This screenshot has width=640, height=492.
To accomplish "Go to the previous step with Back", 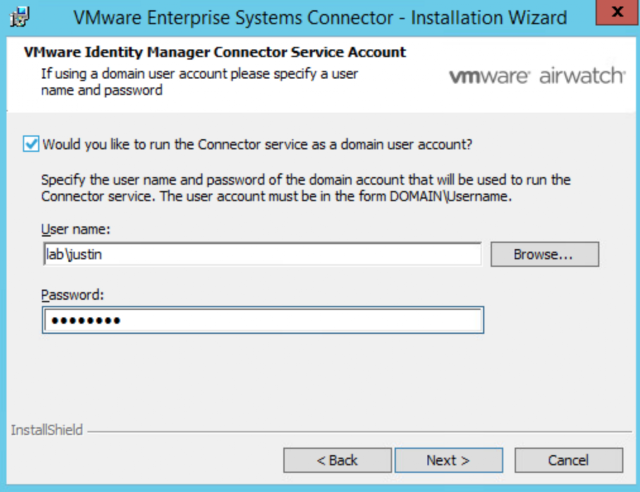I will 337,460.
